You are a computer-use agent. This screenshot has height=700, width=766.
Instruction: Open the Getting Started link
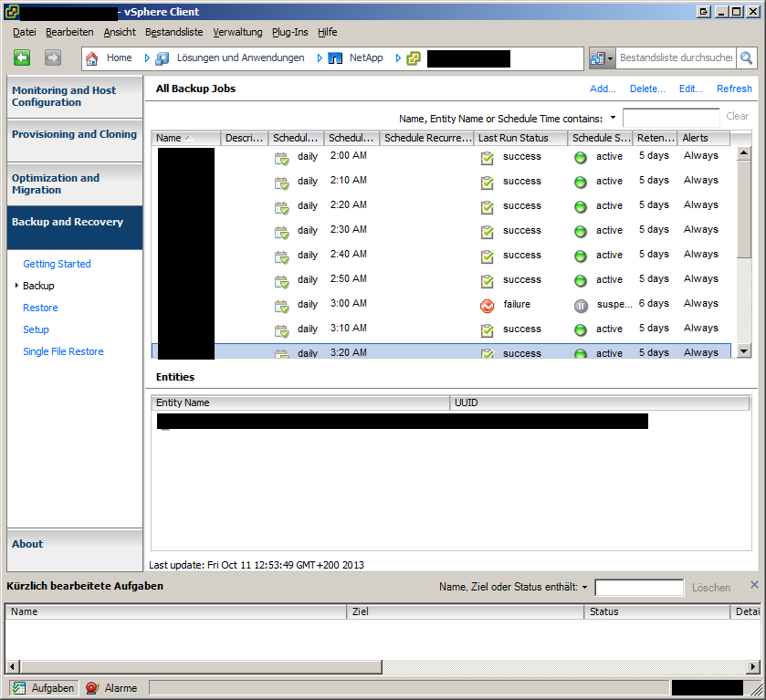57,264
